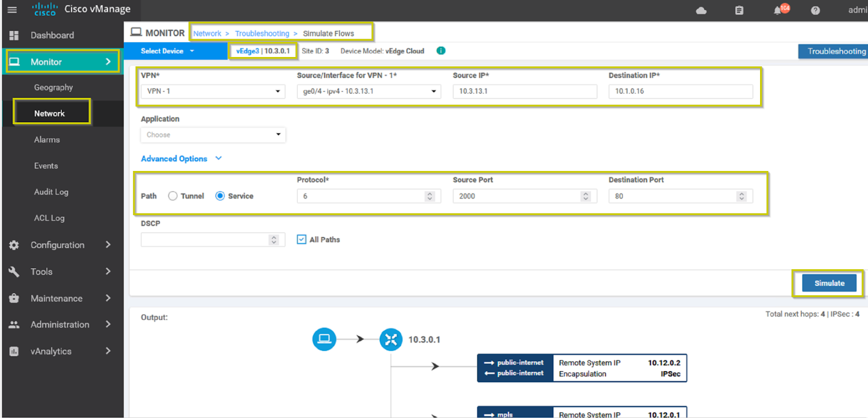Viewport: 868px width, 418px height.
Task: Click the device info icon
Action: point(441,50)
